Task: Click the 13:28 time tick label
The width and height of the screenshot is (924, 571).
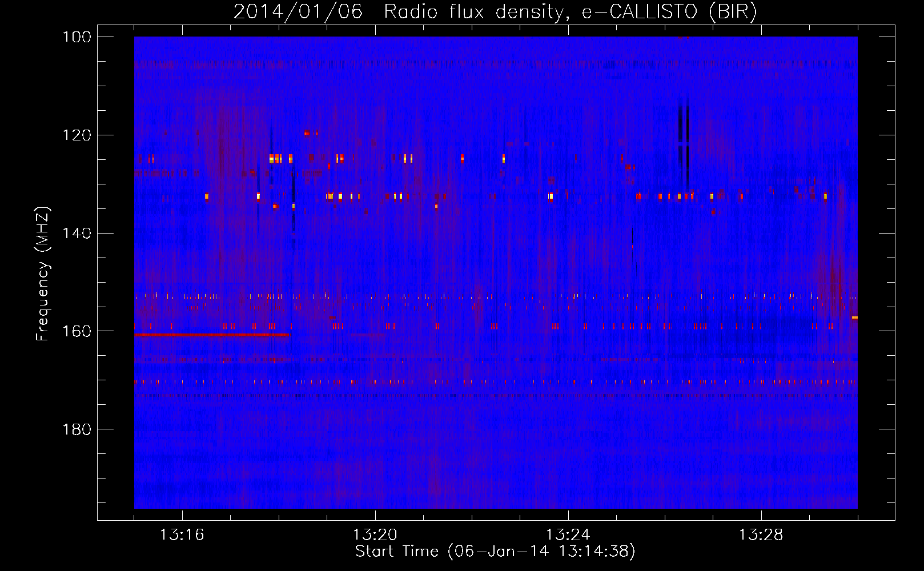Action: coord(761,535)
